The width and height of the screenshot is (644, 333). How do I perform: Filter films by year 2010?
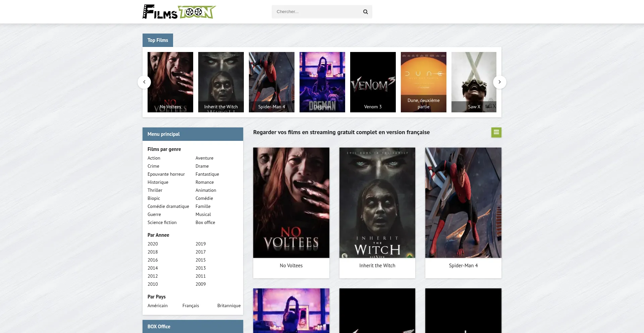[x=153, y=284]
